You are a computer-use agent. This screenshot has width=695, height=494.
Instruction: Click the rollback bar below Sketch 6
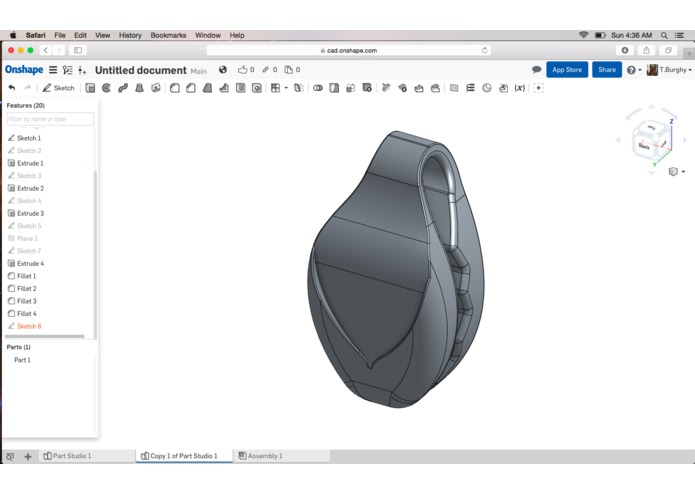coord(44,336)
